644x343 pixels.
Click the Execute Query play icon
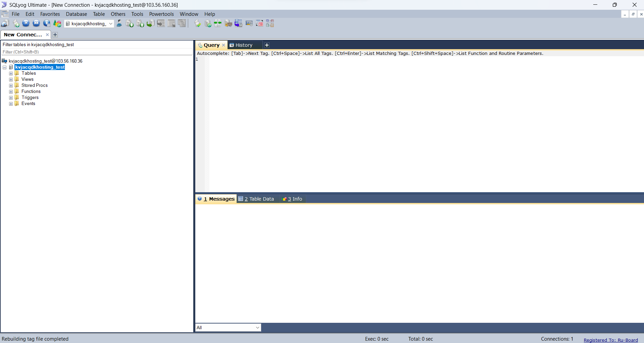point(26,24)
